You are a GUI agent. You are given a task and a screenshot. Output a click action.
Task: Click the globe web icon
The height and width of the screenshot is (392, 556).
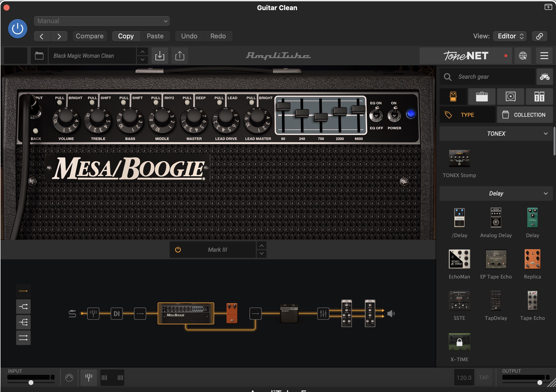pyautogui.click(x=523, y=56)
